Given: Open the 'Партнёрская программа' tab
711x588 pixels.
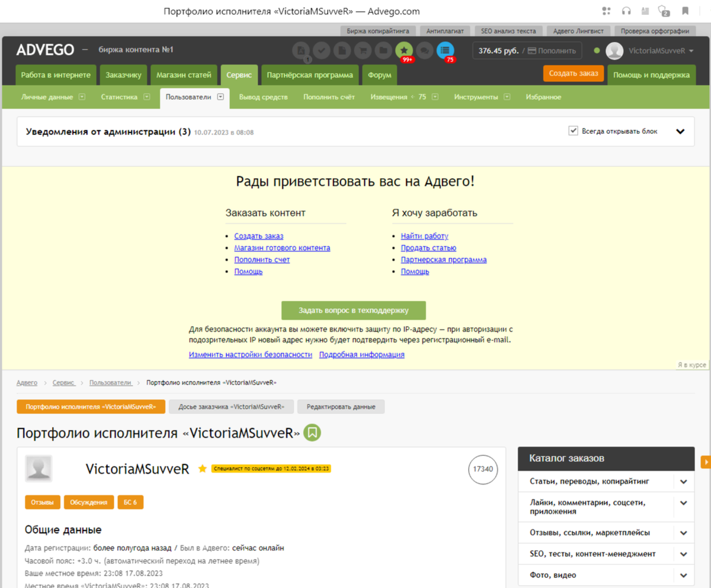Looking at the screenshot, I should pos(310,75).
